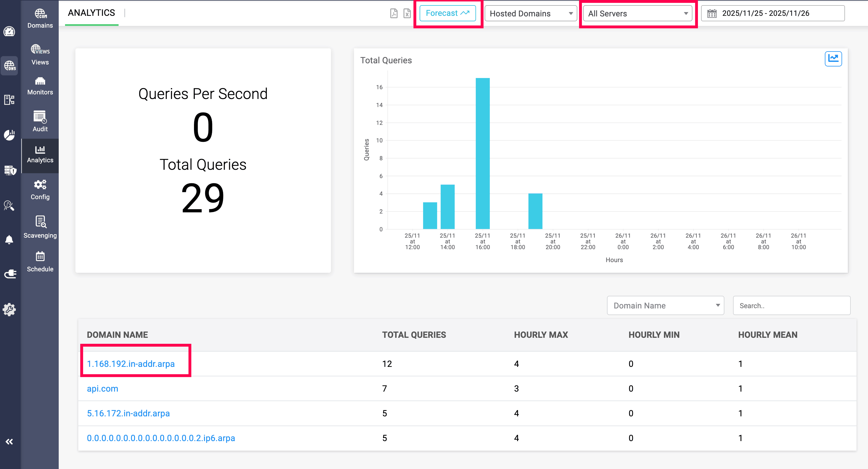This screenshot has width=868, height=469.
Task: Open the Audit section
Action: tap(40, 121)
